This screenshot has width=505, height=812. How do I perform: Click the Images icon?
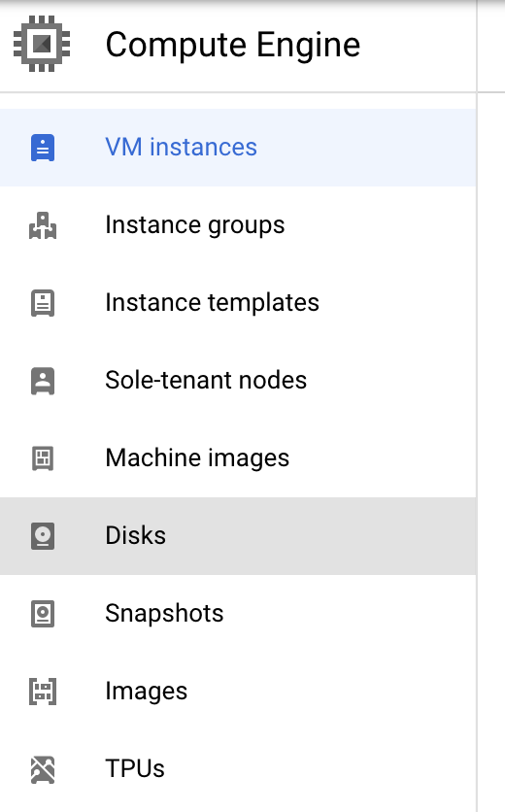(43, 692)
